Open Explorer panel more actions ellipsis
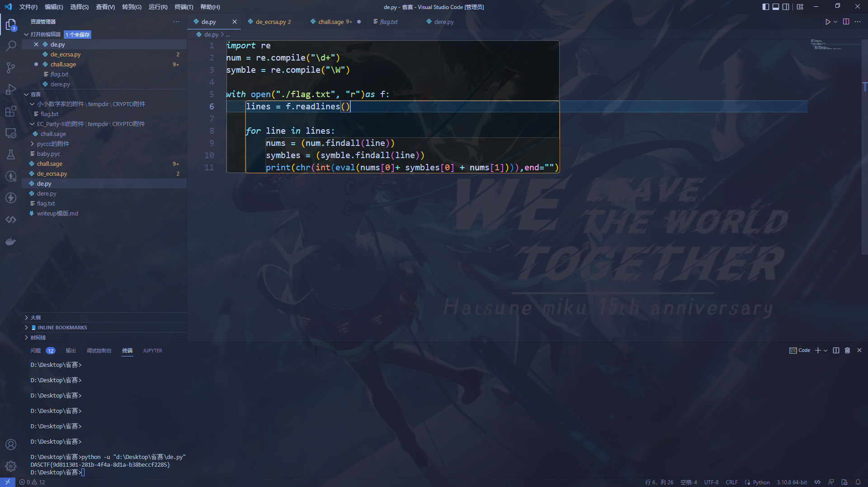This screenshot has height=487, width=868. [x=176, y=22]
